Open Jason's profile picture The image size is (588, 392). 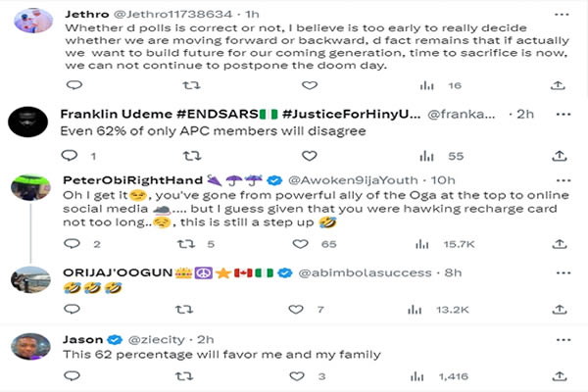(x=30, y=346)
